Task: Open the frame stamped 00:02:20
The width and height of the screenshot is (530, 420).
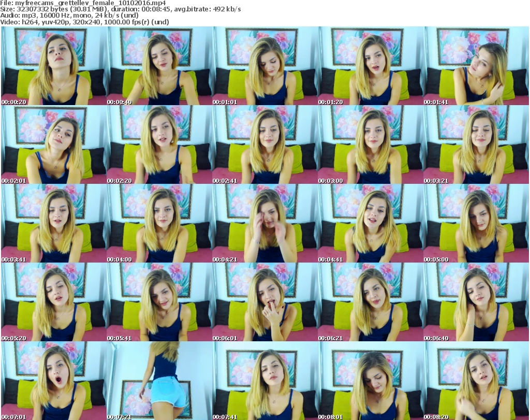Action: (159, 144)
